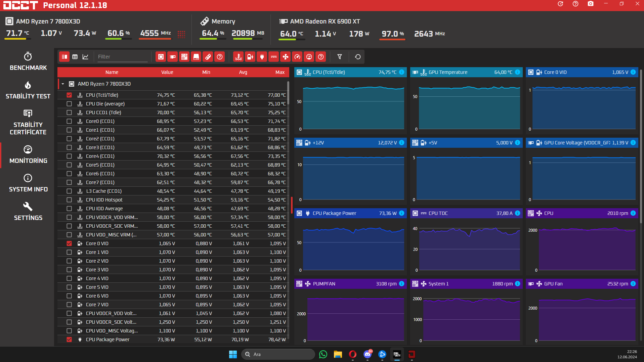Click the sensor Filter text field
The image size is (644, 362).
pos(122,57)
